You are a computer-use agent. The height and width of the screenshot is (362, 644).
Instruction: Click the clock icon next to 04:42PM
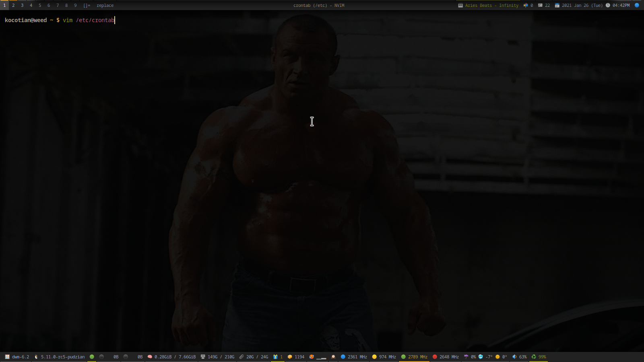point(608,5)
